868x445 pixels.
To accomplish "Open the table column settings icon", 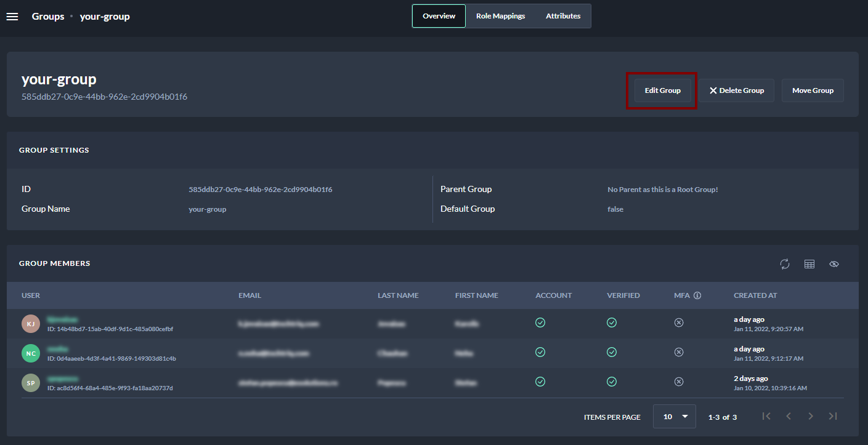I will (x=809, y=264).
